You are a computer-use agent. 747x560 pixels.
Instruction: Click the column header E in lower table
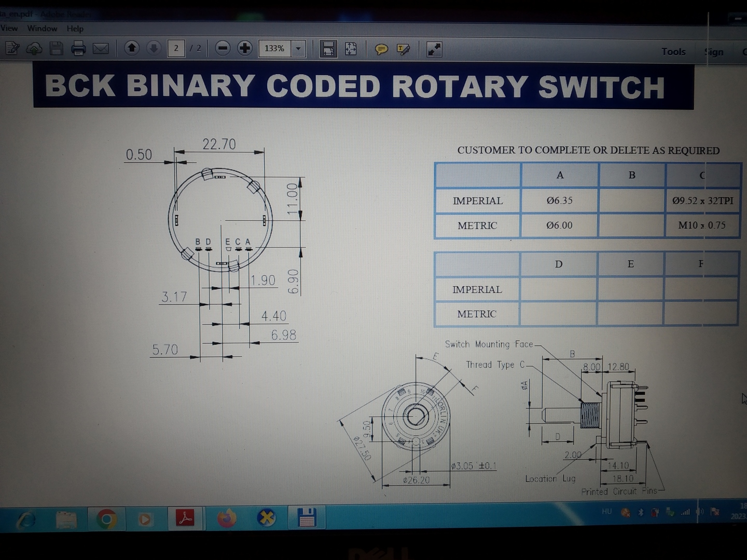[x=631, y=264]
